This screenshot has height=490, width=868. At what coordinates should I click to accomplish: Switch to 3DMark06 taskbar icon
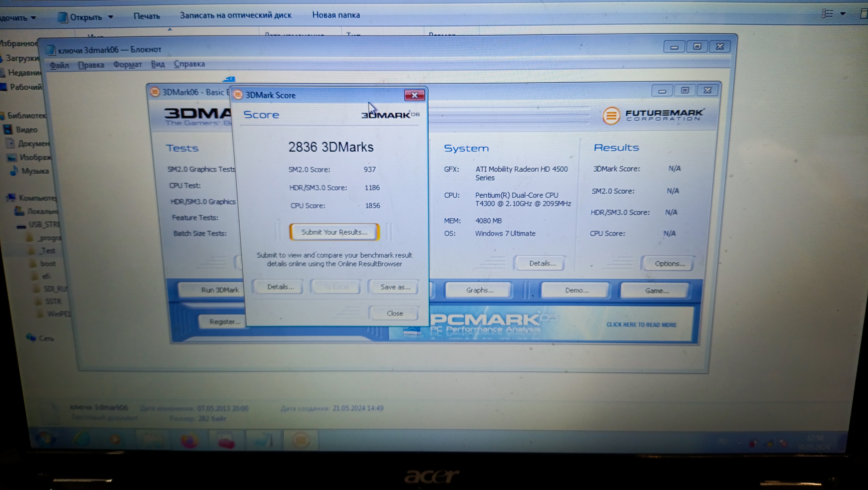tap(301, 440)
